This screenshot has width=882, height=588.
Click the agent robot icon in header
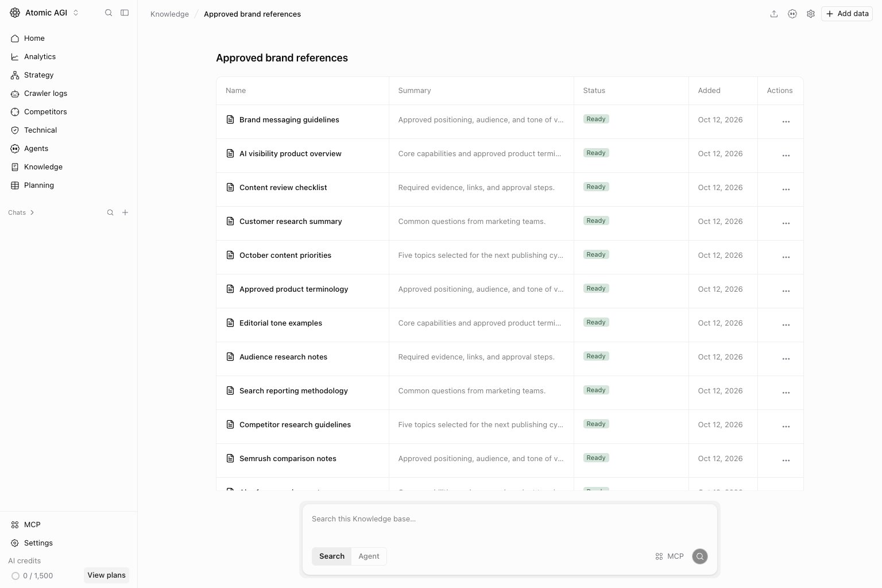[792, 14]
